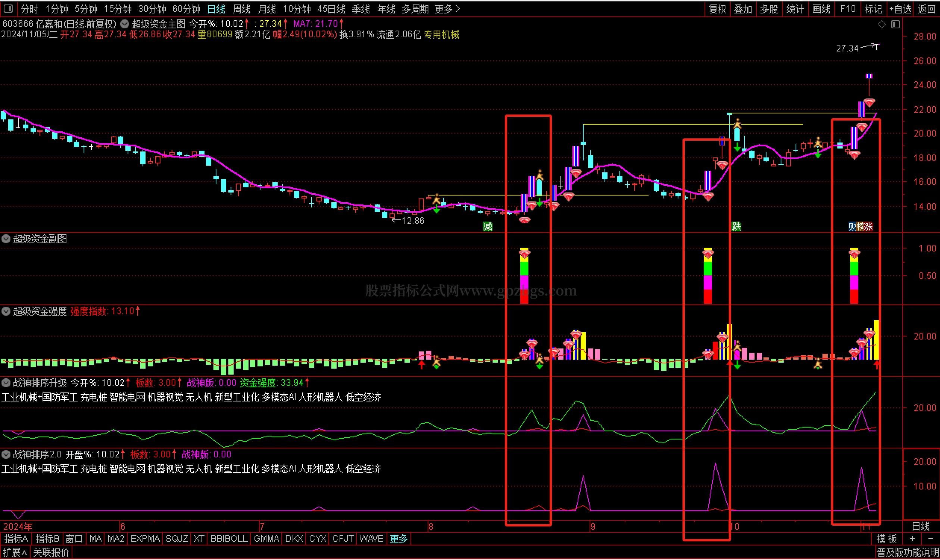Screen dimensions: 940x560
Task: Activate the 画线 drawing tools
Action: 821,9
